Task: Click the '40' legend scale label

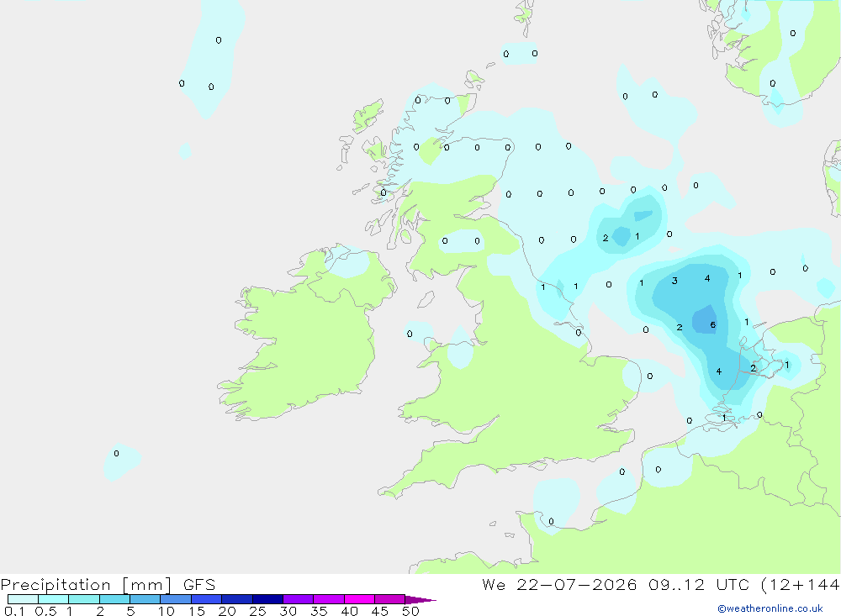Action: [349, 611]
